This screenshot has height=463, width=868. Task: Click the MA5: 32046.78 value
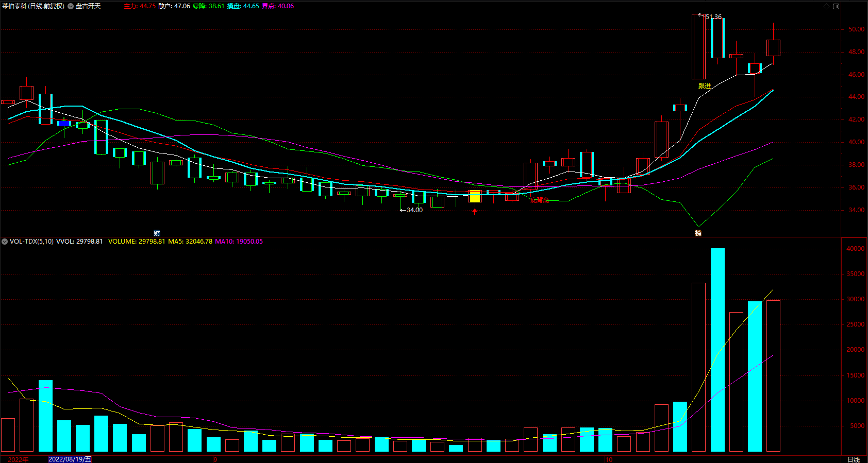coord(190,241)
